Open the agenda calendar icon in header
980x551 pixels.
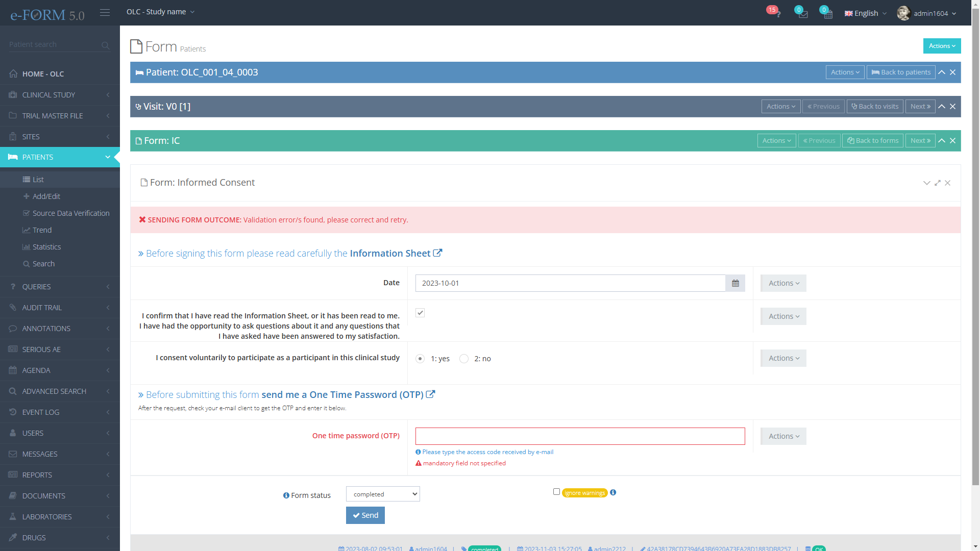coord(828,14)
